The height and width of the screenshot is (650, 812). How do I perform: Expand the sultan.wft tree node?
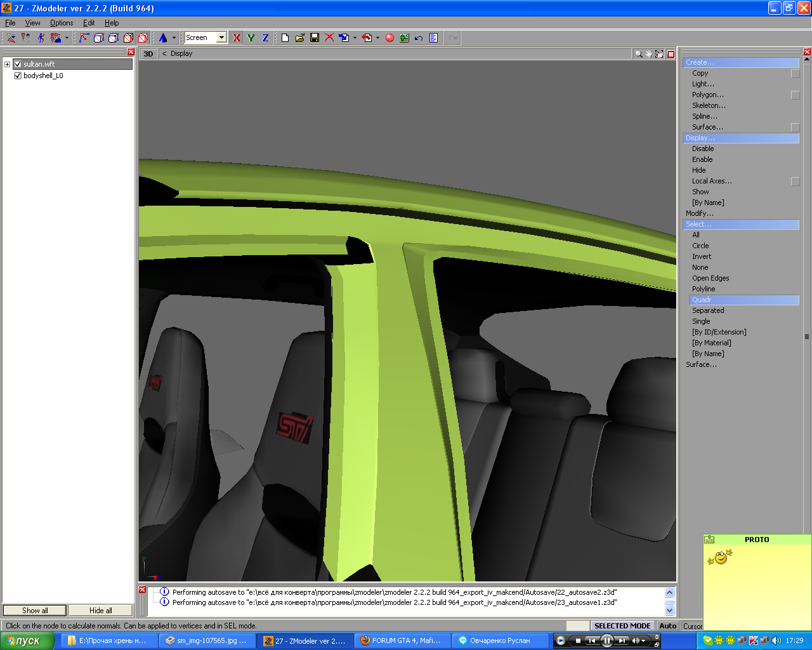7,64
